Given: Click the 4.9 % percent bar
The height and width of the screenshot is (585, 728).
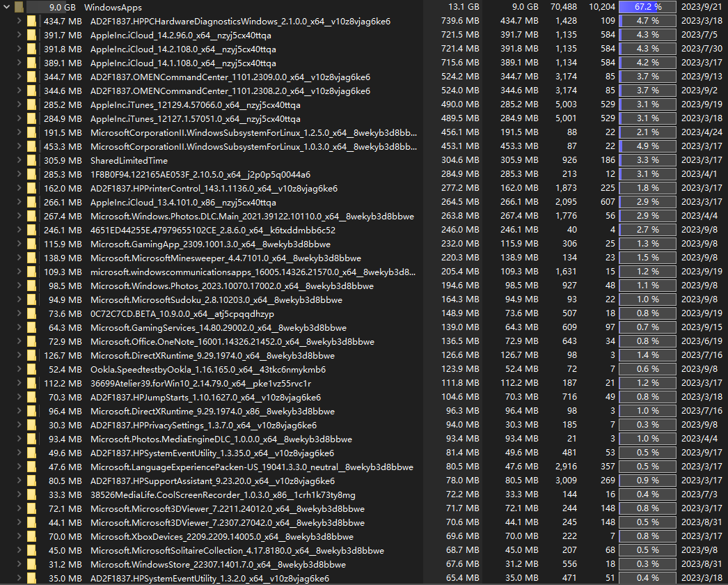Looking at the screenshot, I should pos(647,146).
